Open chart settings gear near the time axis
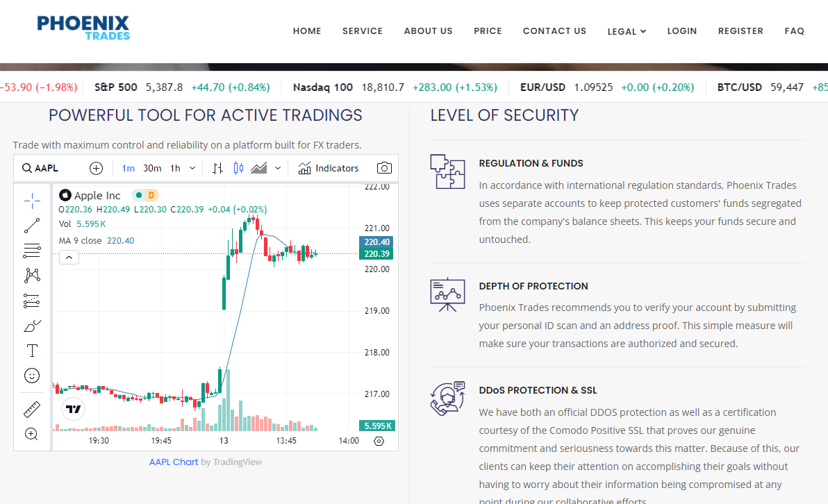The image size is (828, 504). pyautogui.click(x=379, y=442)
